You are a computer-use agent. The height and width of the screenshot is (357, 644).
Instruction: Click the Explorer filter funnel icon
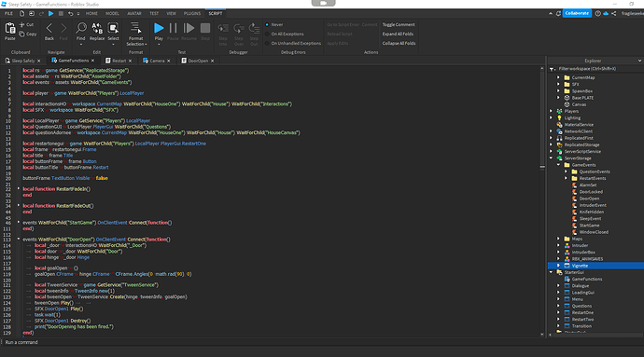(553, 69)
